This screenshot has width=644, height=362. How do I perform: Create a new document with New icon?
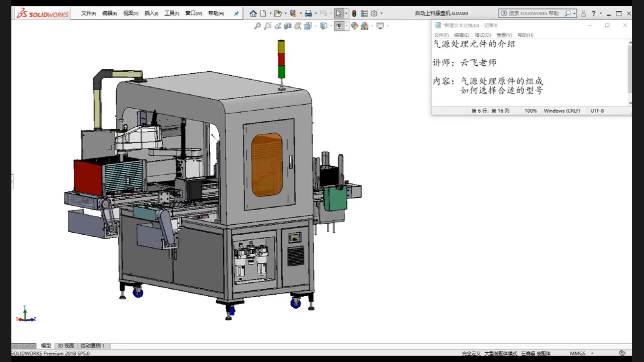(263, 13)
